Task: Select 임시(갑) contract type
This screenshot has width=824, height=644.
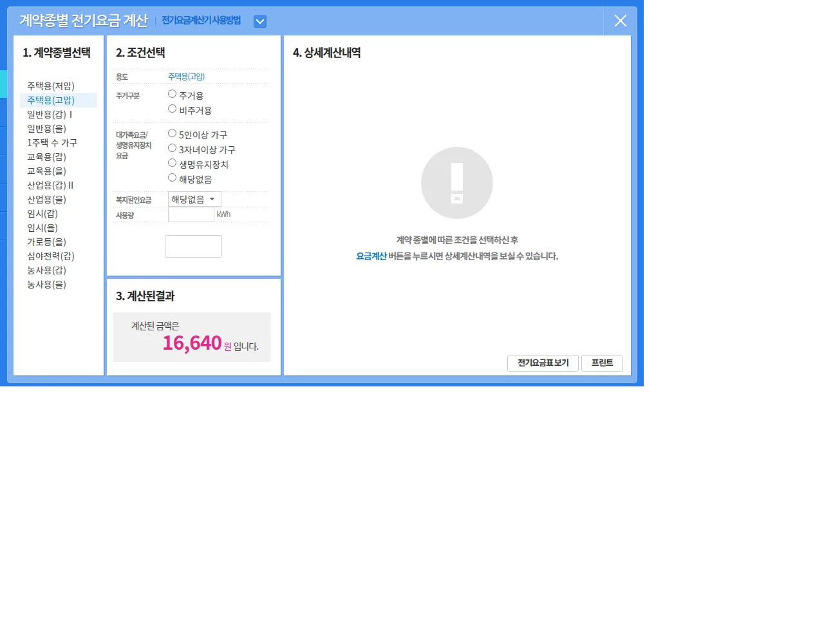Action: point(42,214)
